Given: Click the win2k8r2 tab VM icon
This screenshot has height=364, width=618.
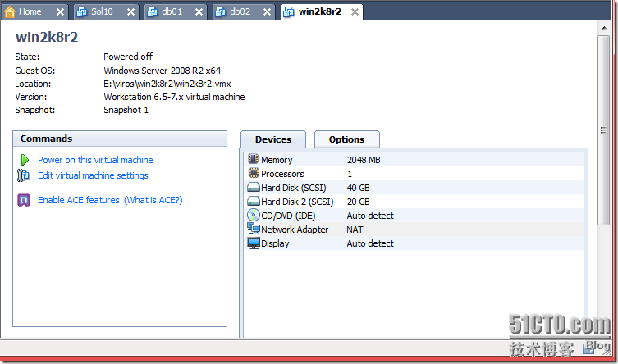Looking at the screenshot, I should point(289,12).
